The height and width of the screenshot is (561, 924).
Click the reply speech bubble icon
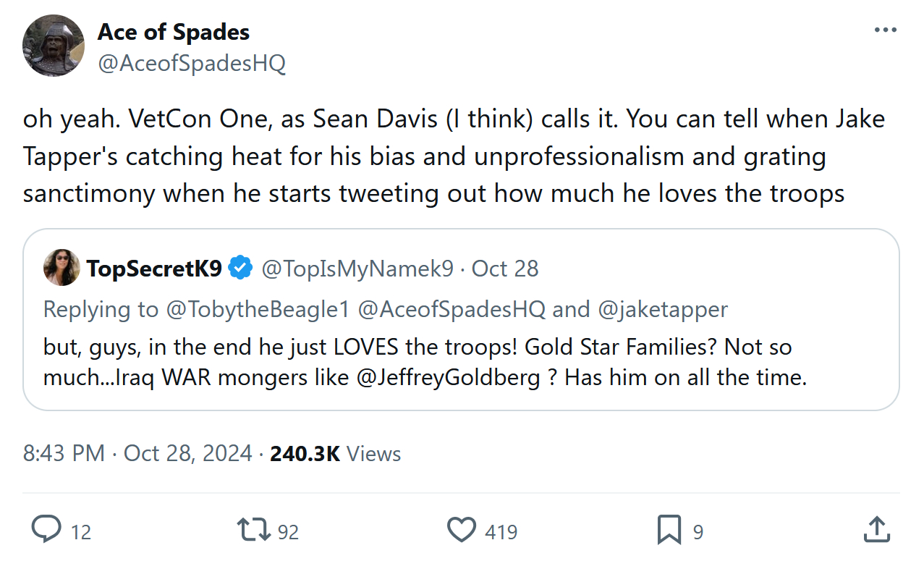(x=46, y=530)
